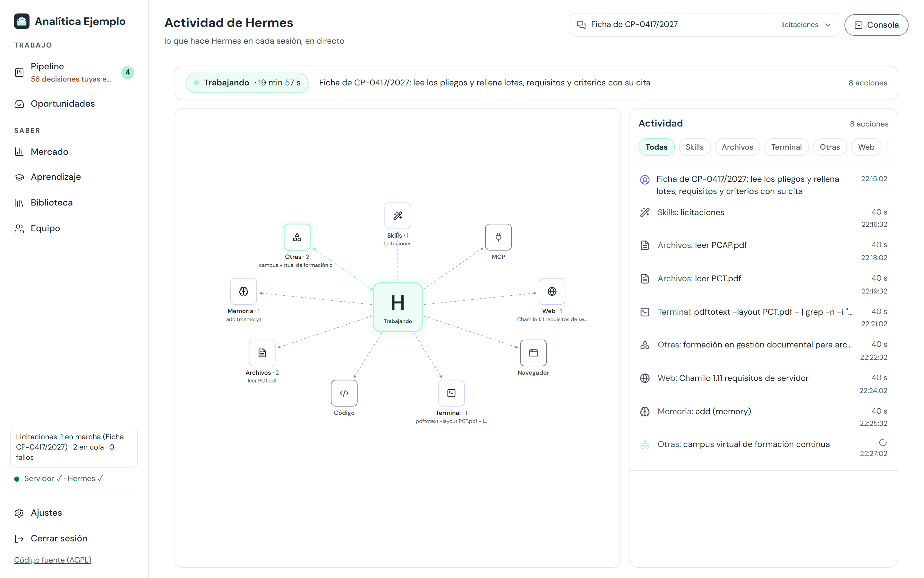Go to Pipeline in sidebar
Image resolution: width=924 pixels, height=578 pixels.
74,72
